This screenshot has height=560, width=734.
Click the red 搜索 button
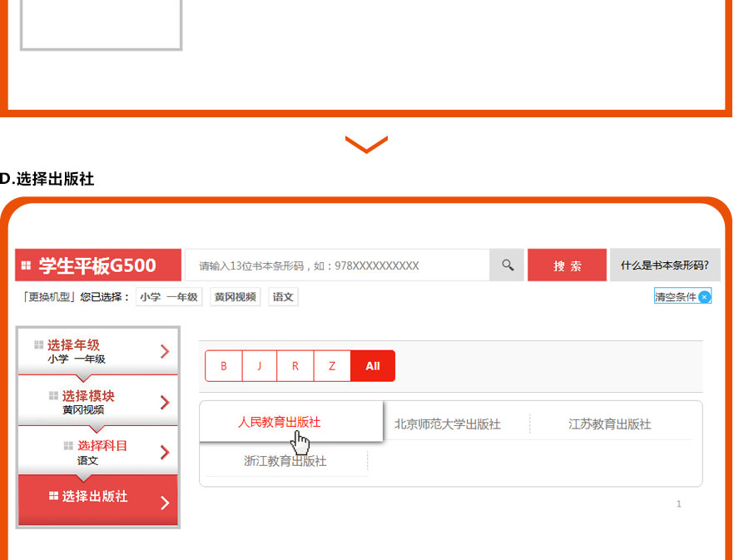pos(567,265)
